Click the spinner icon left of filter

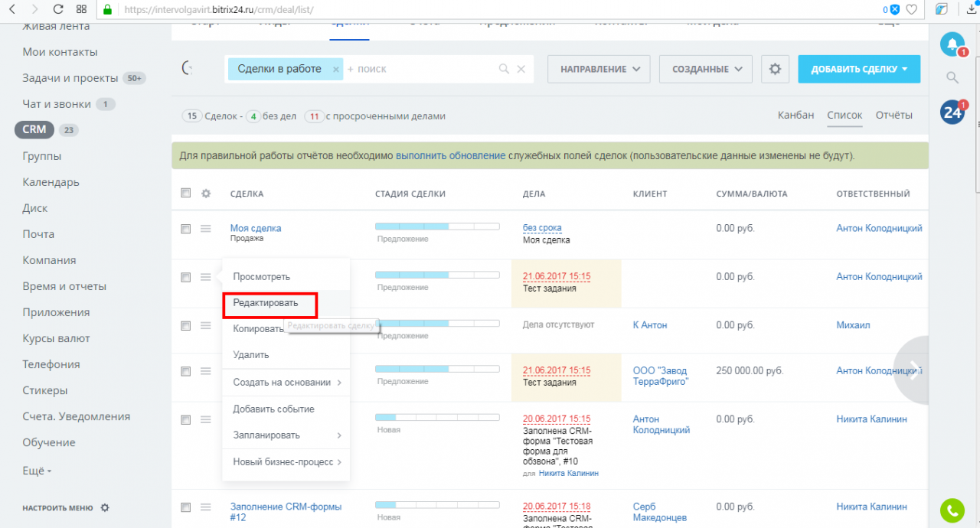point(187,69)
